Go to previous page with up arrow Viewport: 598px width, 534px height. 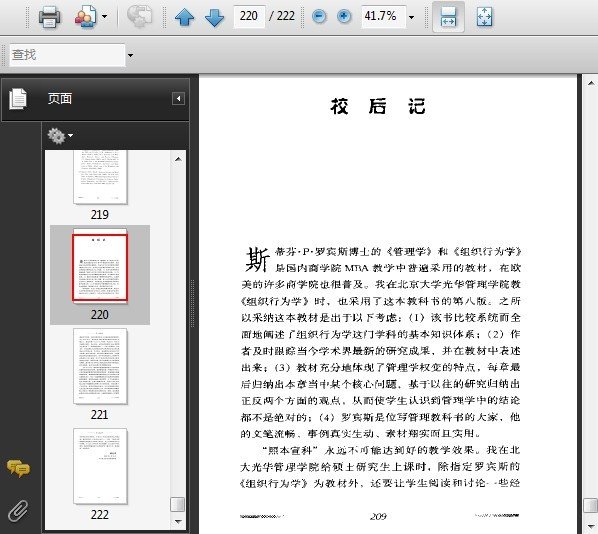(x=184, y=17)
